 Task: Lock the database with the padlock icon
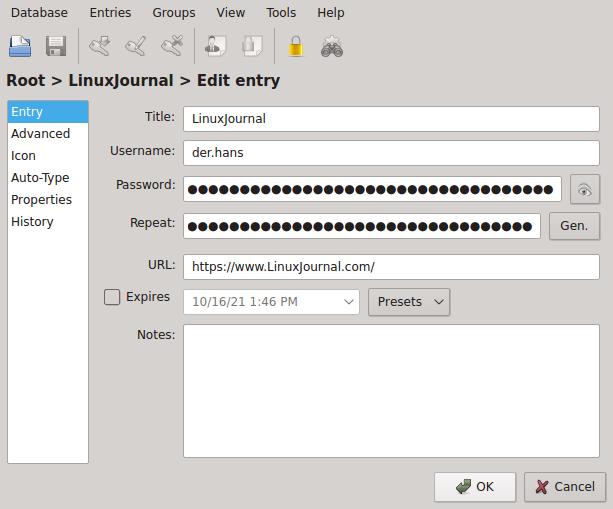click(x=295, y=46)
